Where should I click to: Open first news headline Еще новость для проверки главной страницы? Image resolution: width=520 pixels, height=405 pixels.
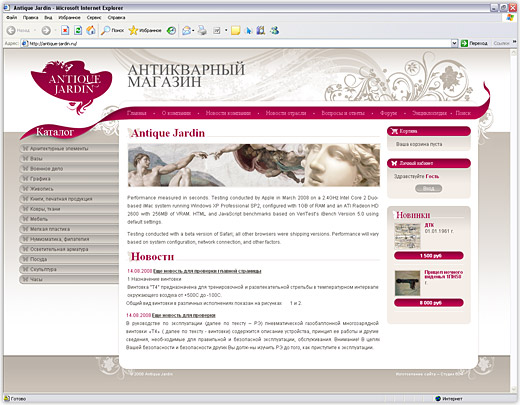207,271
